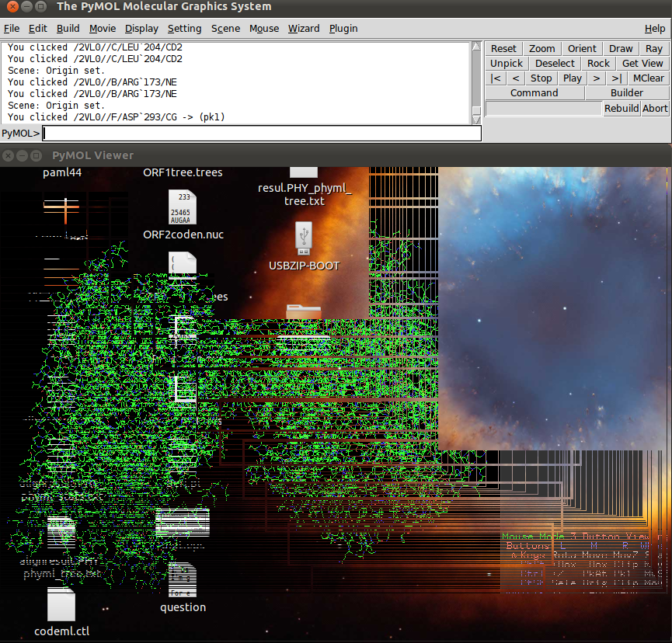The height and width of the screenshot is (643, 672).
Task: Open the Wizard menu
Action: (x=304, y=29)
